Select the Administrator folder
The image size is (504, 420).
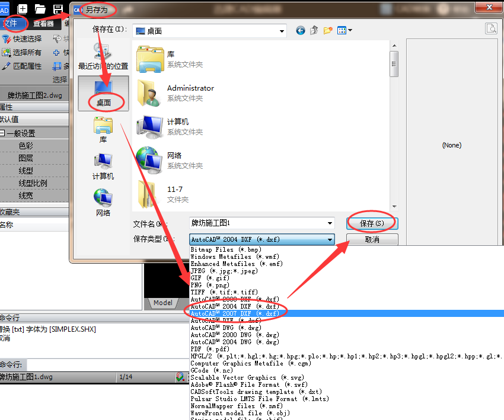(175, 93)
